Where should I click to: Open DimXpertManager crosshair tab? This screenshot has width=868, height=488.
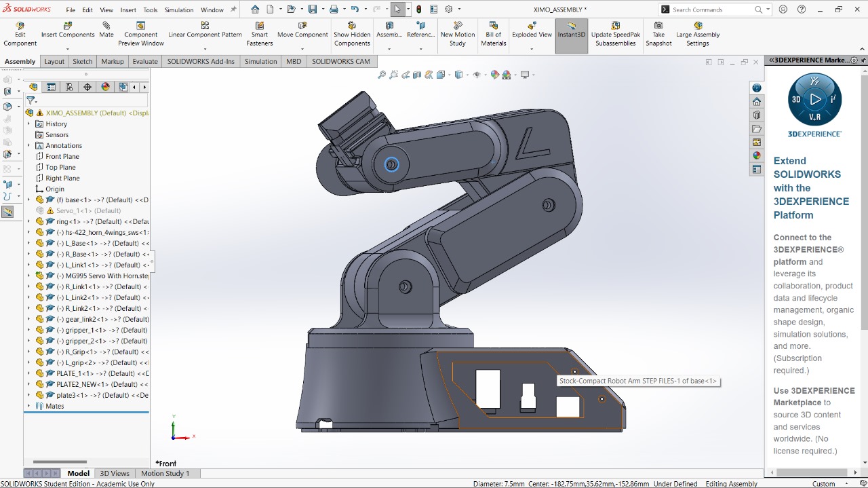tap(87, 87)
